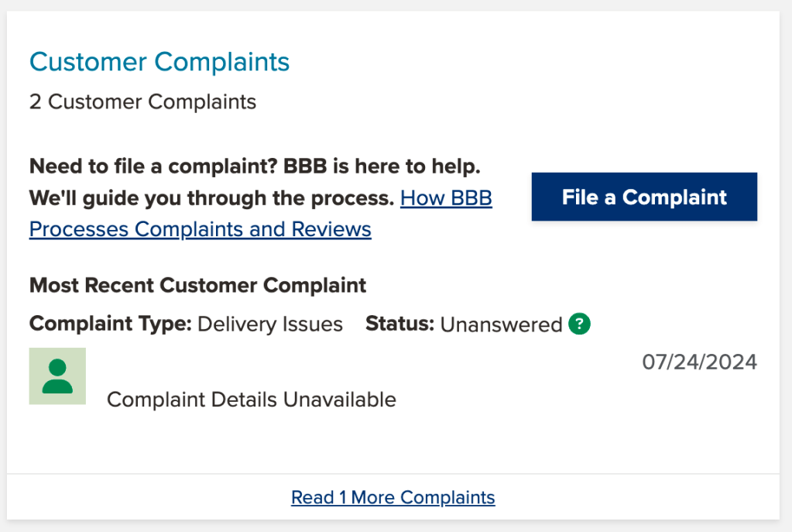Click green question mark status help icon
The image size is (792, 532).
[x=579, y=324]
